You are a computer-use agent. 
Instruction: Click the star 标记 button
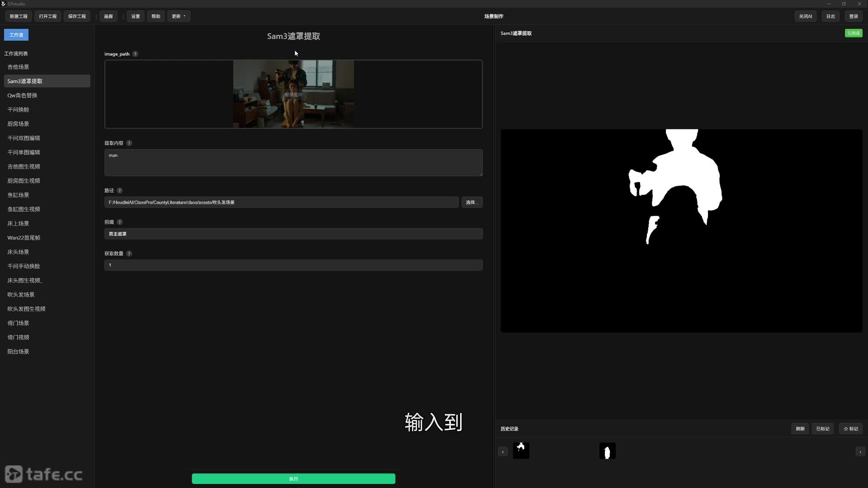click(850, 429)
